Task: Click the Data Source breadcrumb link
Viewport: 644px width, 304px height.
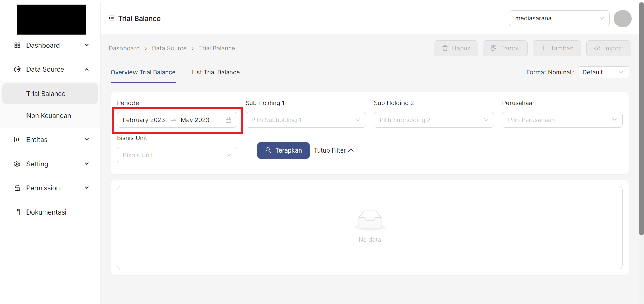Action: coord(169,48)
